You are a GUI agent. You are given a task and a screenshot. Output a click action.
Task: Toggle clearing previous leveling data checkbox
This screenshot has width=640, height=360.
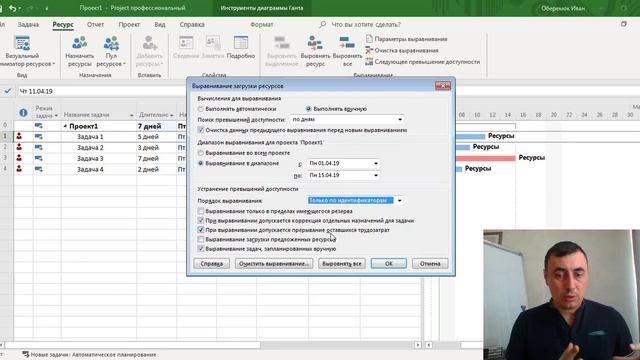(200, 130)
